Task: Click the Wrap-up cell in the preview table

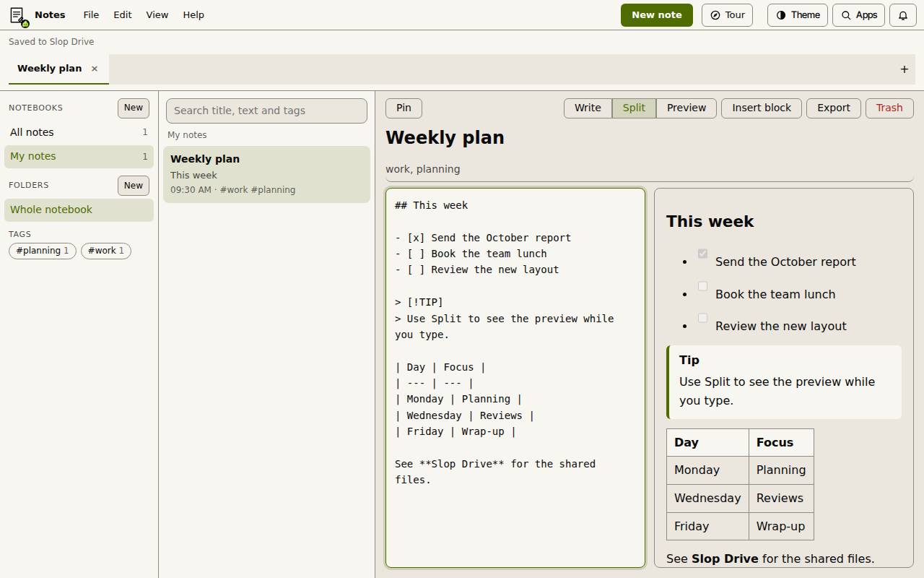Action: click(781, 526)
